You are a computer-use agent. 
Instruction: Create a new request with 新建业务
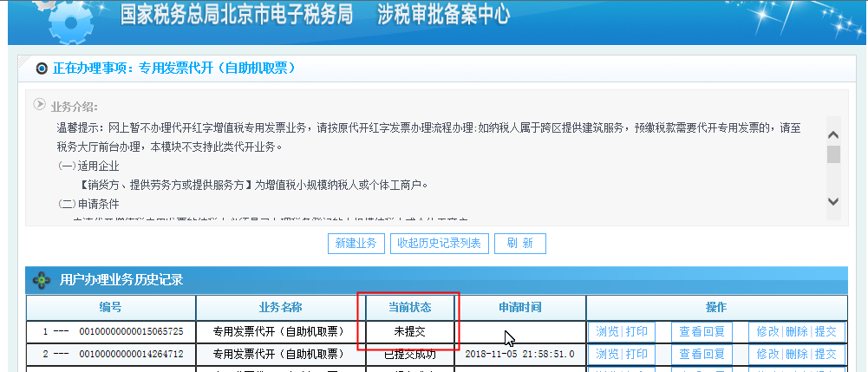[x=356, y=244]
